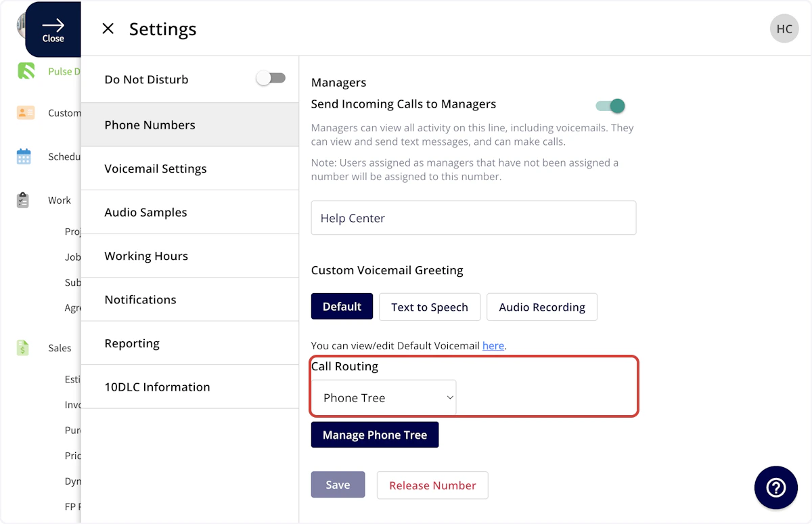This screenshot has height=524, width=812.
Task: Select the Default voicemail greeting
Action: coord(342,306)
